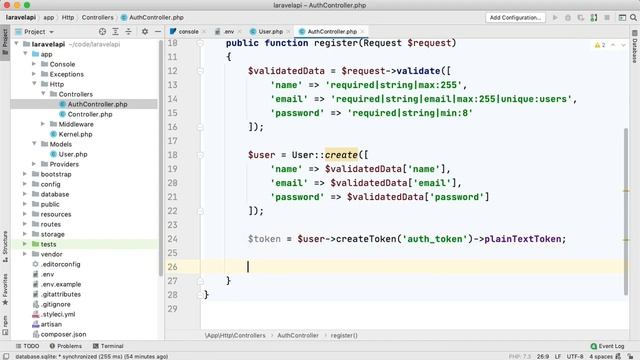640x360 pixels.
Task: Open the Structure tool window on left edge
Action: coord(5,246)
